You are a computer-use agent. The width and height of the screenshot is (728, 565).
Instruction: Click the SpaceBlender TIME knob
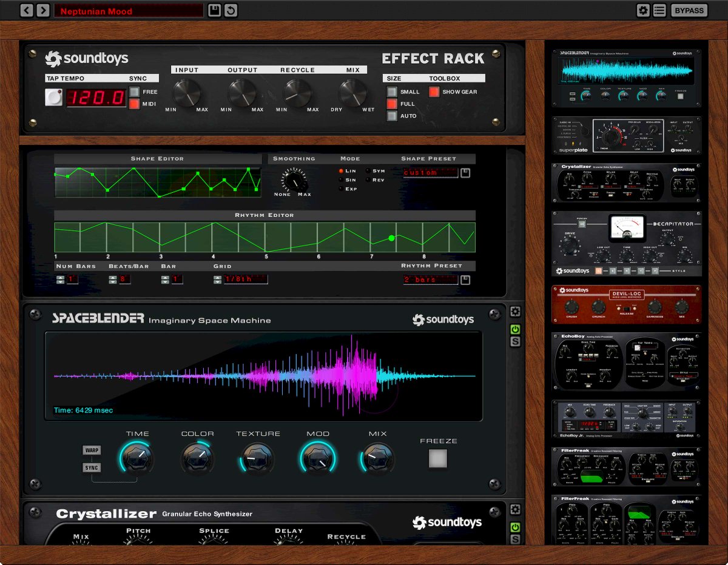tap(136, 458)
